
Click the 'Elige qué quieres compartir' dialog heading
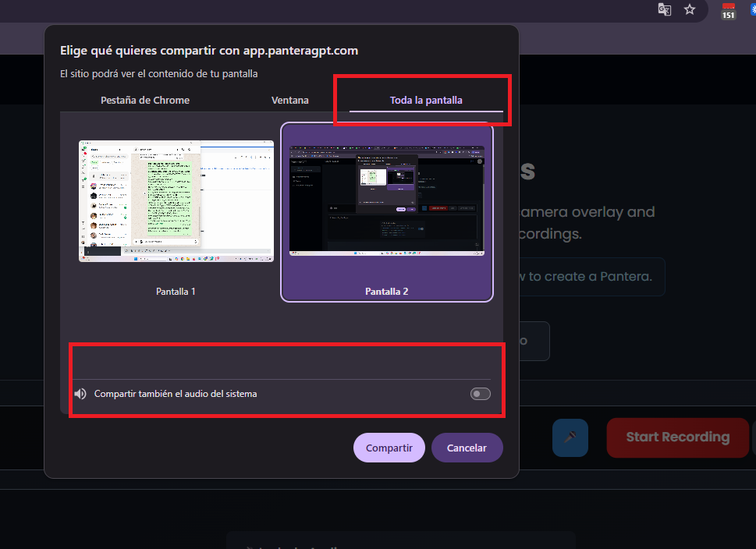coord(209,51)
